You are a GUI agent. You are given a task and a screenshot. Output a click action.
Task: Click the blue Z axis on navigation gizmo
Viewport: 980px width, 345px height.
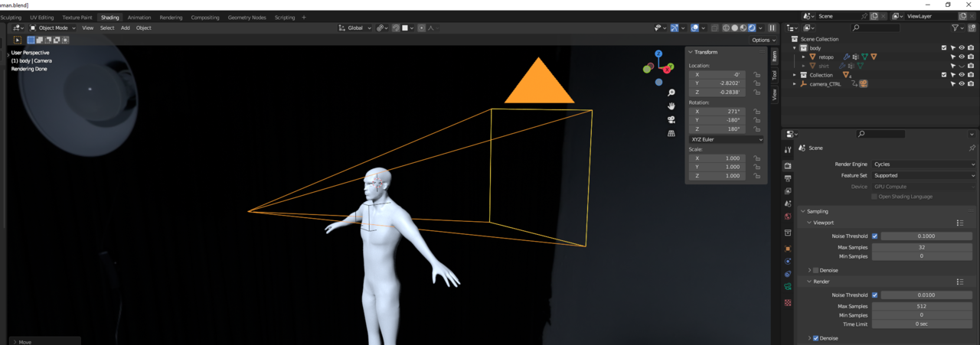[x=658, y=54]
